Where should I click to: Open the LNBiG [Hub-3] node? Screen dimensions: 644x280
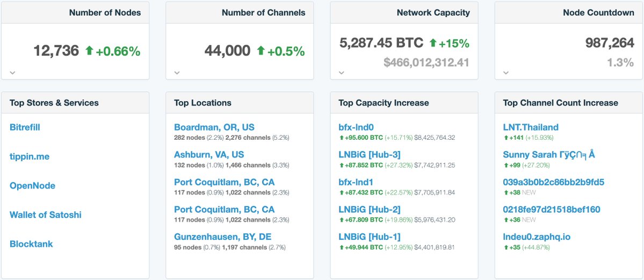tap(370, 155)
